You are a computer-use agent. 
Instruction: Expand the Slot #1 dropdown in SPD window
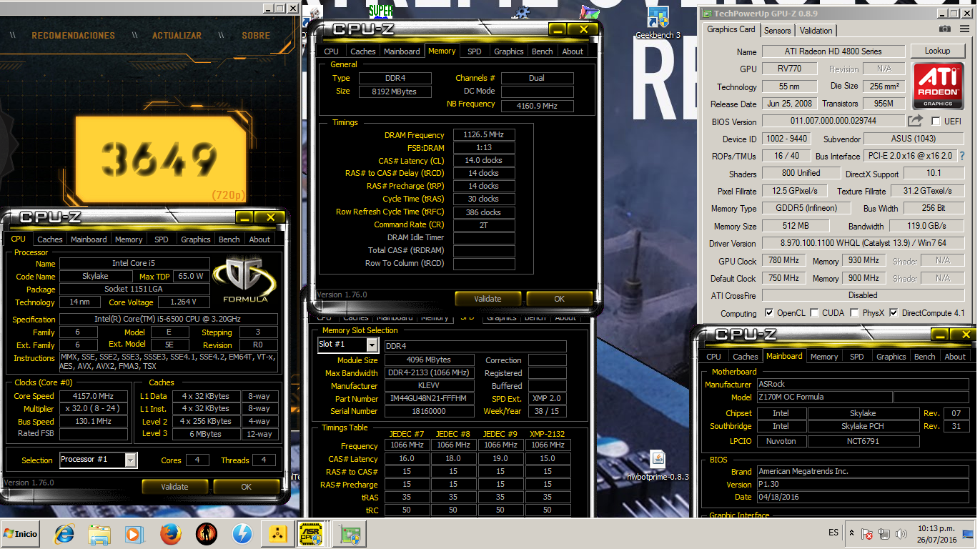click(372, 345)
